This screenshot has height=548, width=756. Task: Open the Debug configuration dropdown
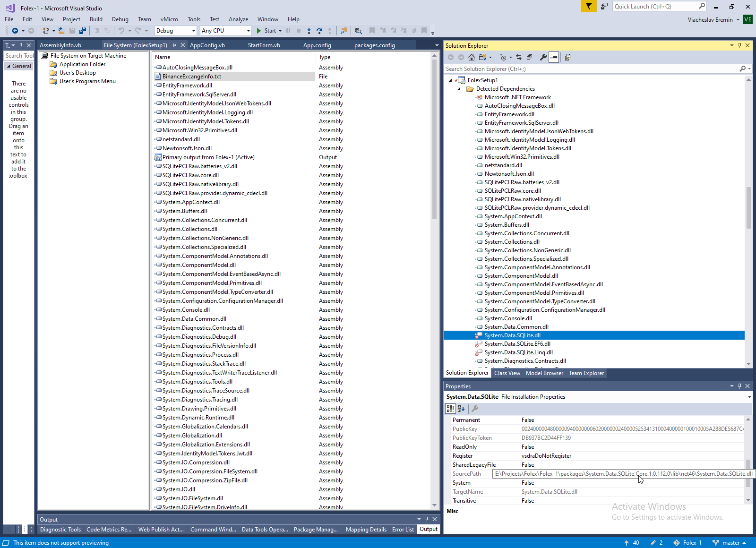[x=194, y=31]
